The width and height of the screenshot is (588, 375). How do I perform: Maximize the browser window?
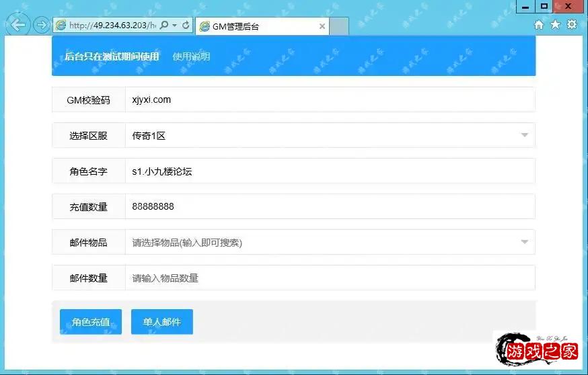coord(544,6)
